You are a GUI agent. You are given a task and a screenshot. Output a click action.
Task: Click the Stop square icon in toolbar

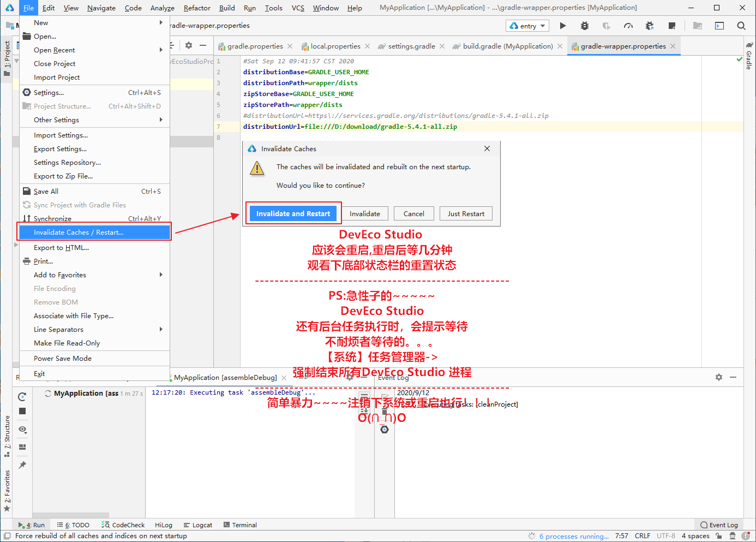[672, 26]
